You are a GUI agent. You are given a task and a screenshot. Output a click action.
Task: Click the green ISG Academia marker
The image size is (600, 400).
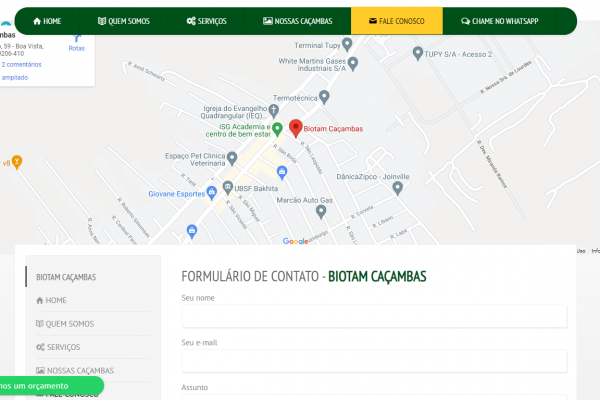(277, 129)
